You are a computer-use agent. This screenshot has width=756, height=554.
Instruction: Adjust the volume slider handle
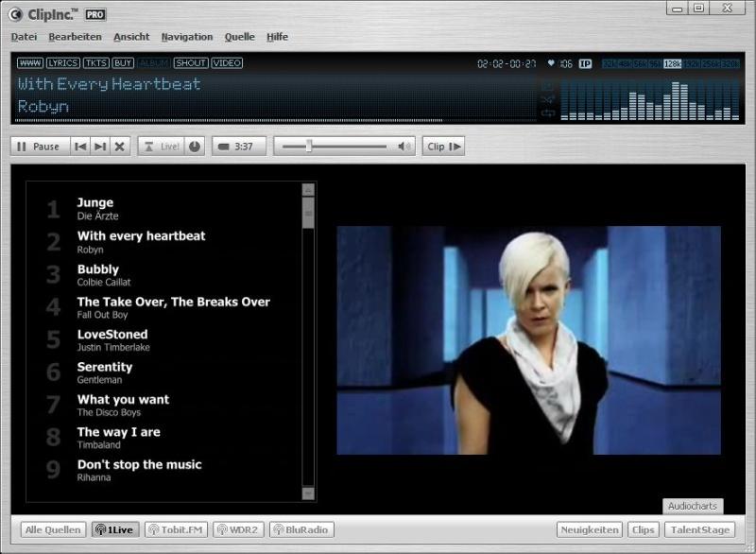click(309, 147)
